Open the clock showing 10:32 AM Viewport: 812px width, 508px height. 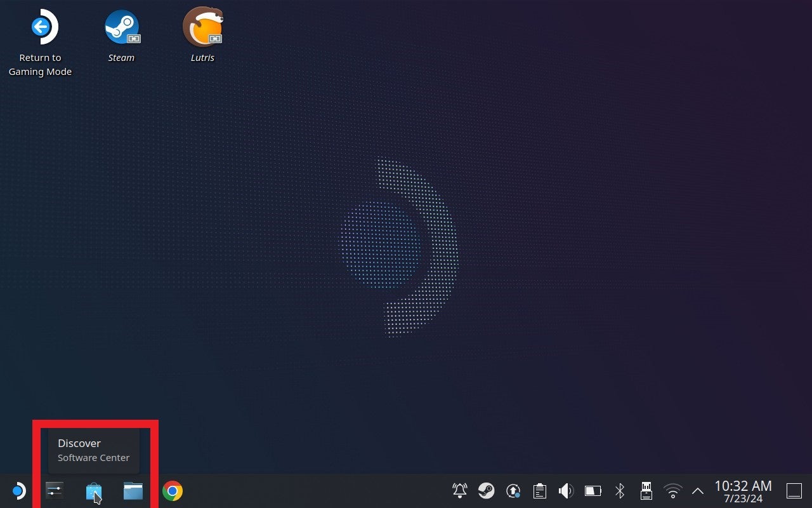743,491
